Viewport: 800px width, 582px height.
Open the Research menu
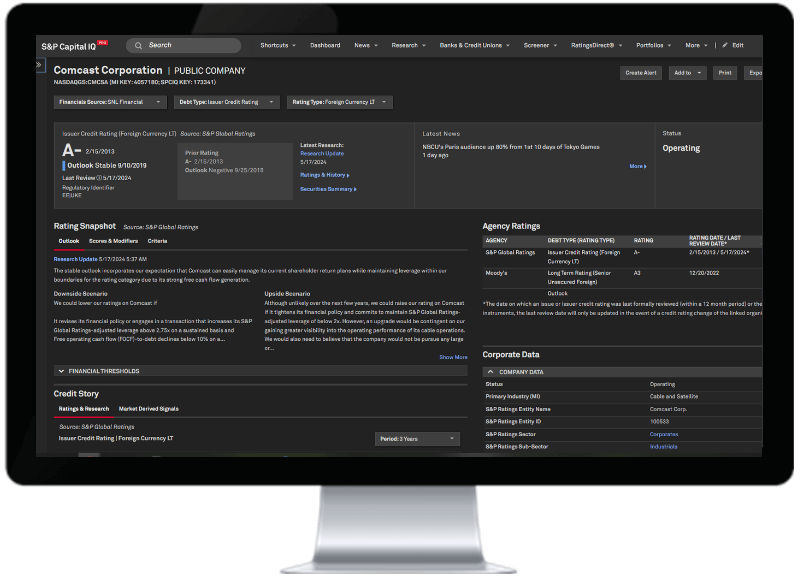[408, 45]
